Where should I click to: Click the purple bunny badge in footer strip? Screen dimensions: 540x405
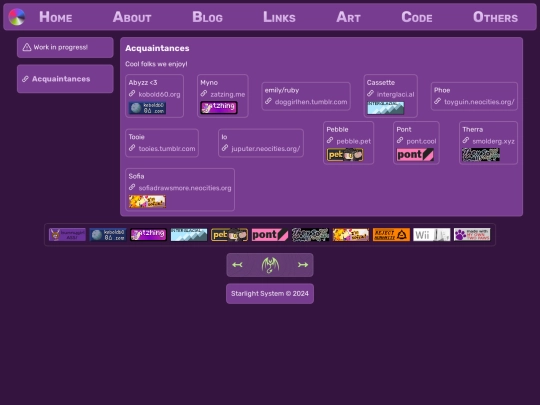coord(67,235)
